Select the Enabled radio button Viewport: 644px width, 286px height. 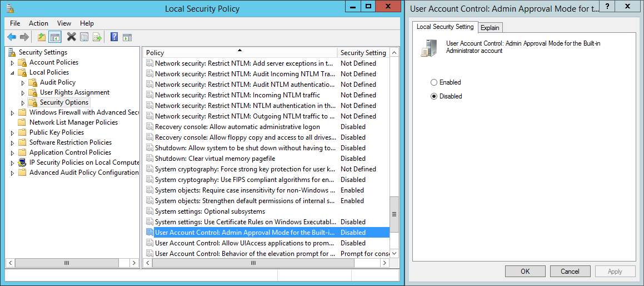[x=434, y=82]
